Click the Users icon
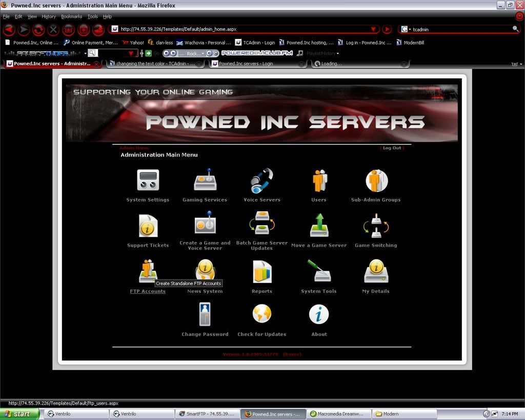 pos(319,181)
